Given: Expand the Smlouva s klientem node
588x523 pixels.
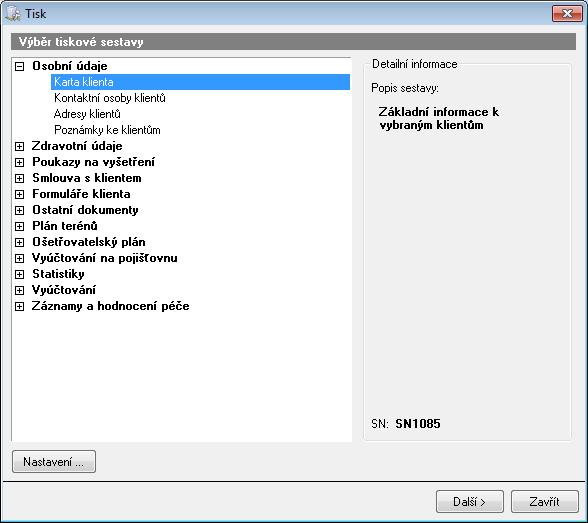Looking at the screenshot, I should point(20,178).
